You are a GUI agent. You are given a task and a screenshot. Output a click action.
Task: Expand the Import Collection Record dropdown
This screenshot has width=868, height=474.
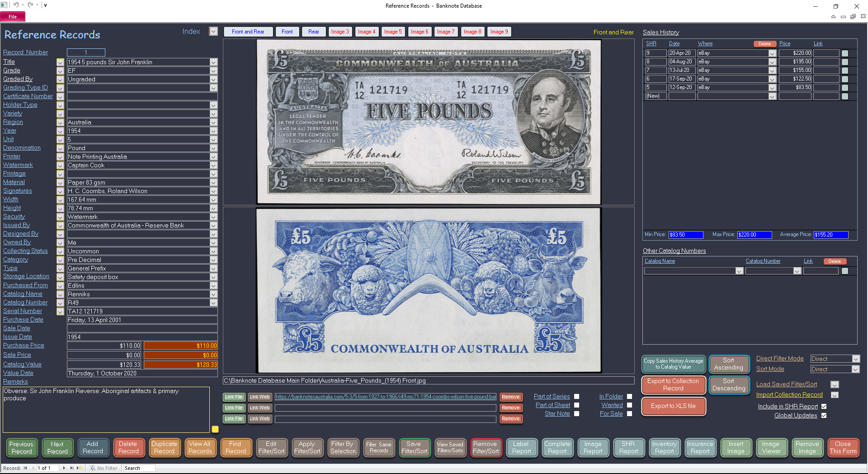click(x=835, y=395)
